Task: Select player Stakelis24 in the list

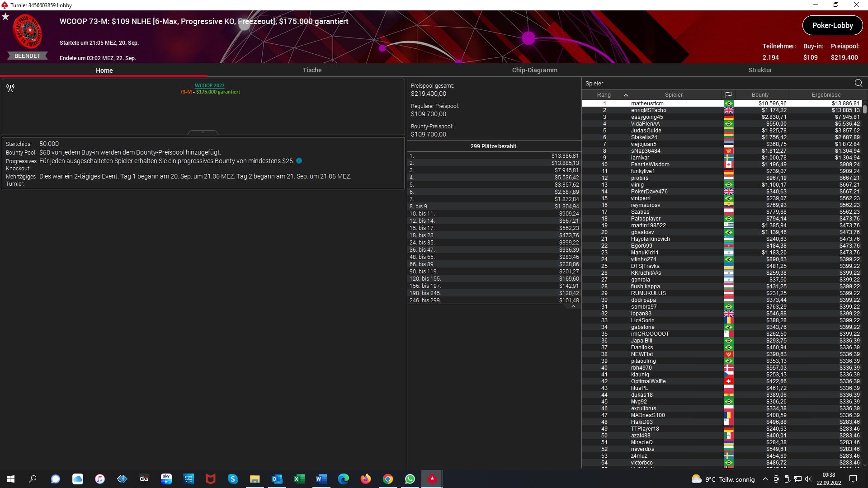Action: 722,137
